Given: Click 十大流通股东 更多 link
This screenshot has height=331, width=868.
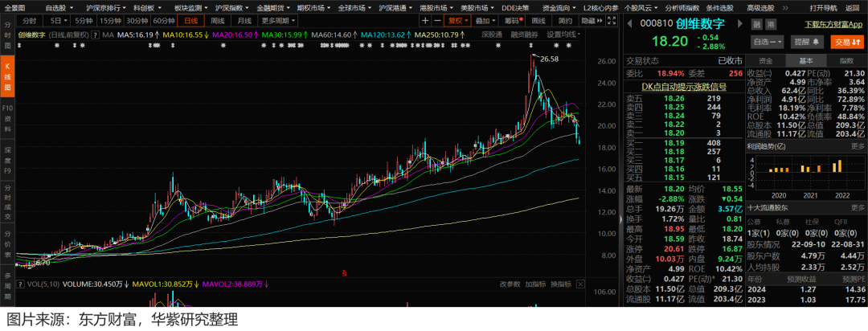Looking at the screenshot, I should point(858,207).
